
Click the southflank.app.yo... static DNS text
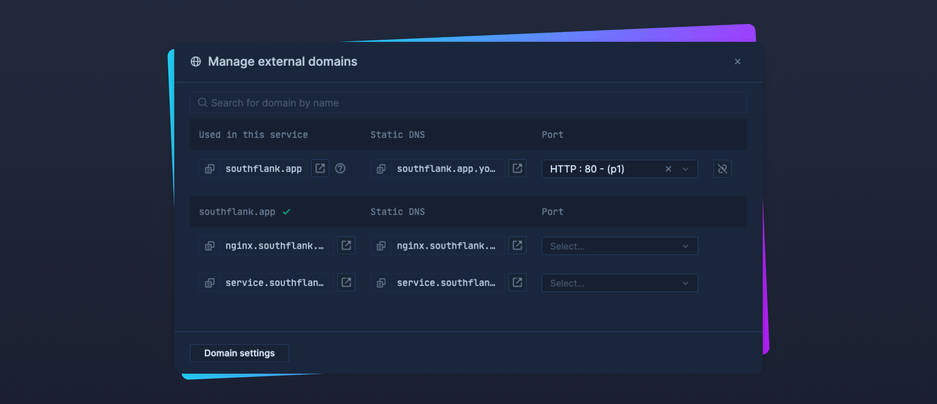point(446,169)
